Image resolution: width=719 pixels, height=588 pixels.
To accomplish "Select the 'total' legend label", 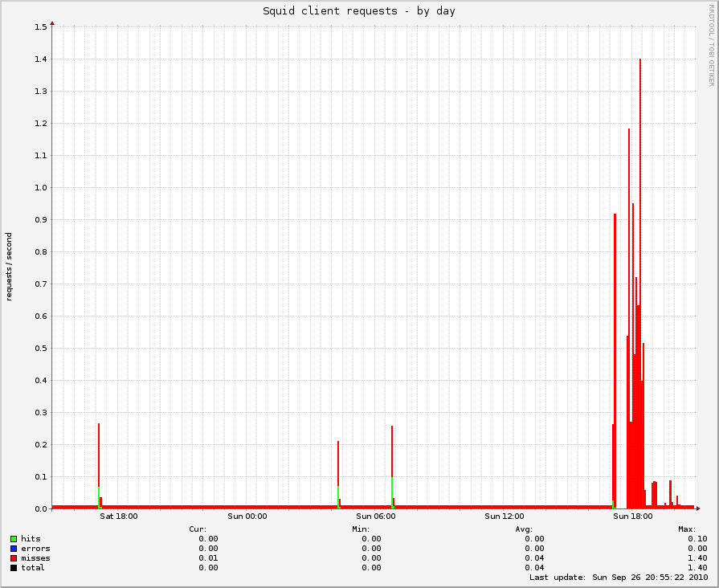I will point(33,568).
